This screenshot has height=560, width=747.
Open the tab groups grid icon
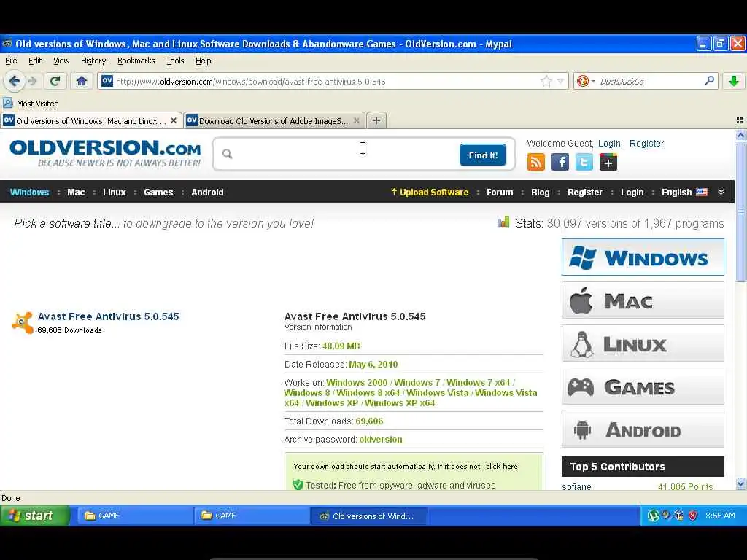[x=740, y=120]
